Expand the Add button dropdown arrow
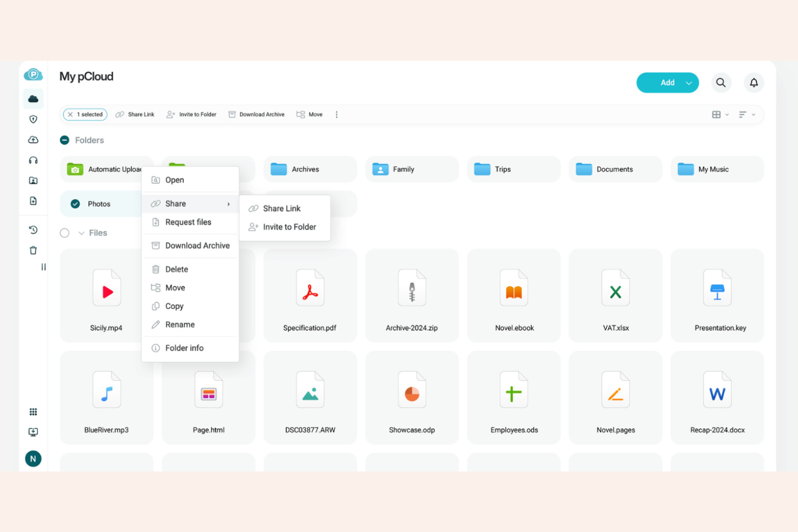This screenshot has width=798, height=532. point(689,82)
